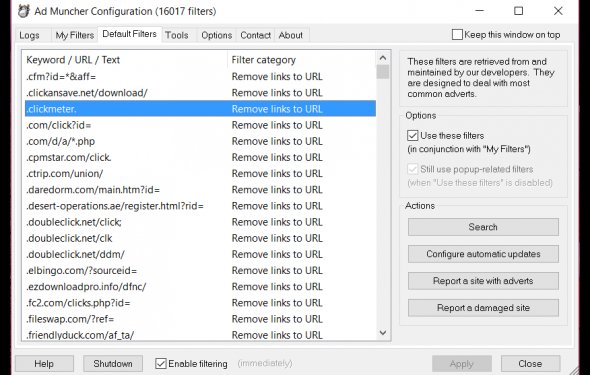The image size is (590, 375).
Task: Select the .com/d/a/*.php filter row
Action: [200, 141]
